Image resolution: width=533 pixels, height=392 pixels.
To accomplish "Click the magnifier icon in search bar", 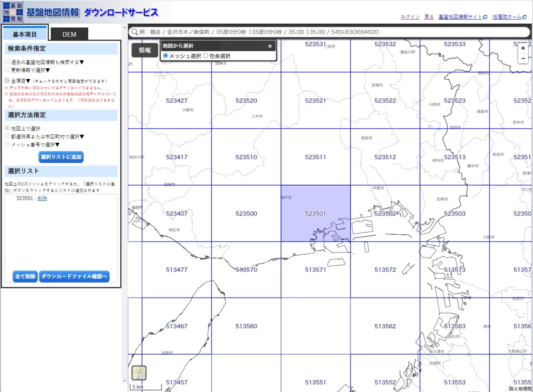I will click(x=134, y=32).
